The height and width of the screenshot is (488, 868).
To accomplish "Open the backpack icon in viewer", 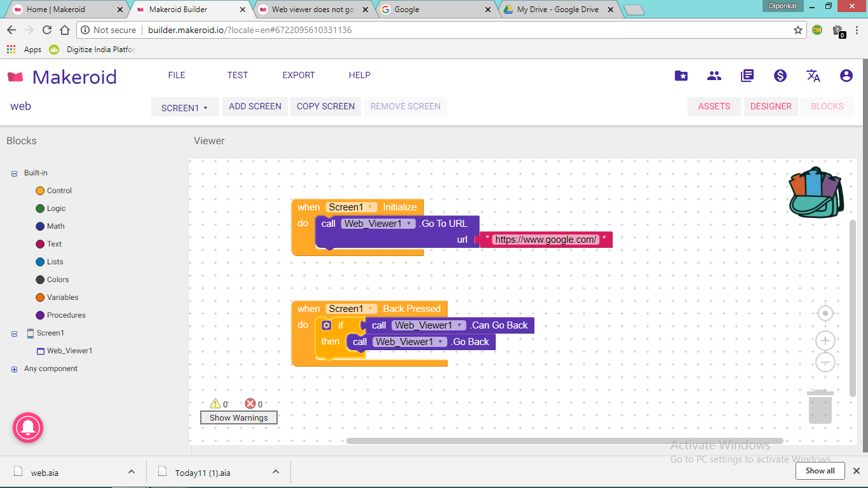I will 816,193.
